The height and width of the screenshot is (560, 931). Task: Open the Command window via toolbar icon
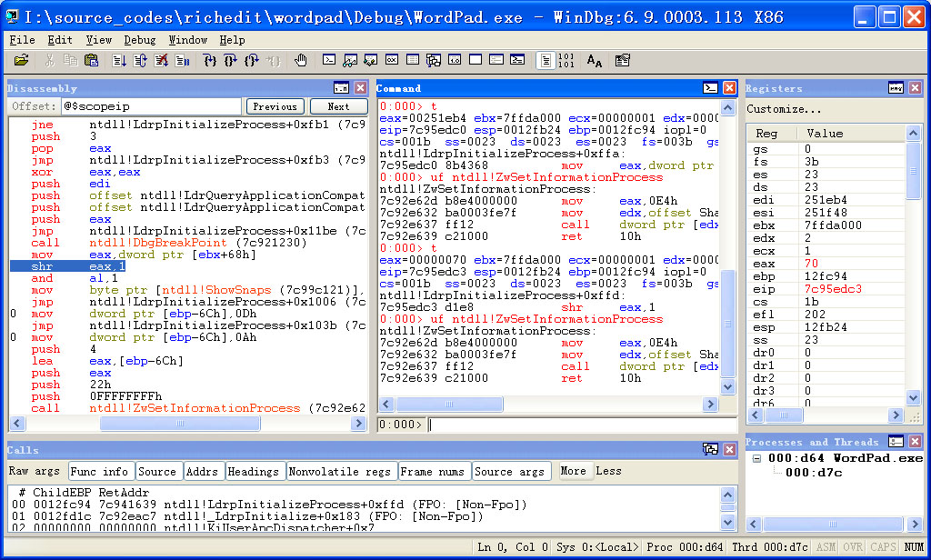coord(329,60)
